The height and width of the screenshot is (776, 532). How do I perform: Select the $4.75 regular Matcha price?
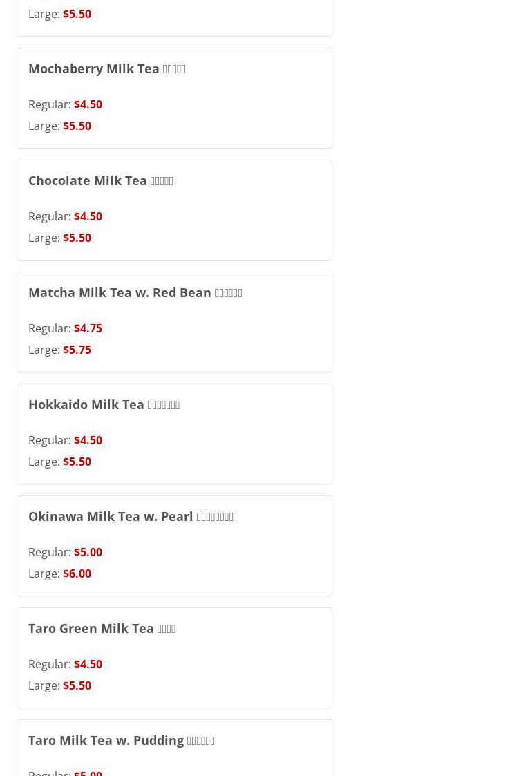[x=88, y=329]
